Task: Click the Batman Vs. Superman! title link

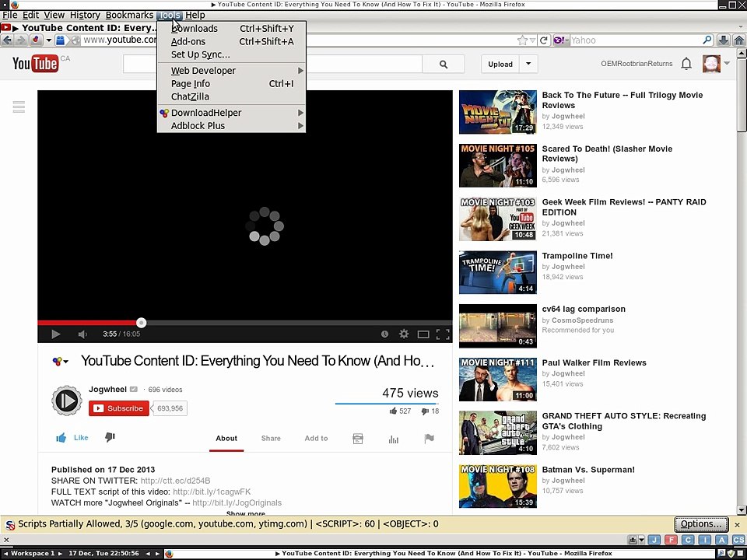Action: 588,470
